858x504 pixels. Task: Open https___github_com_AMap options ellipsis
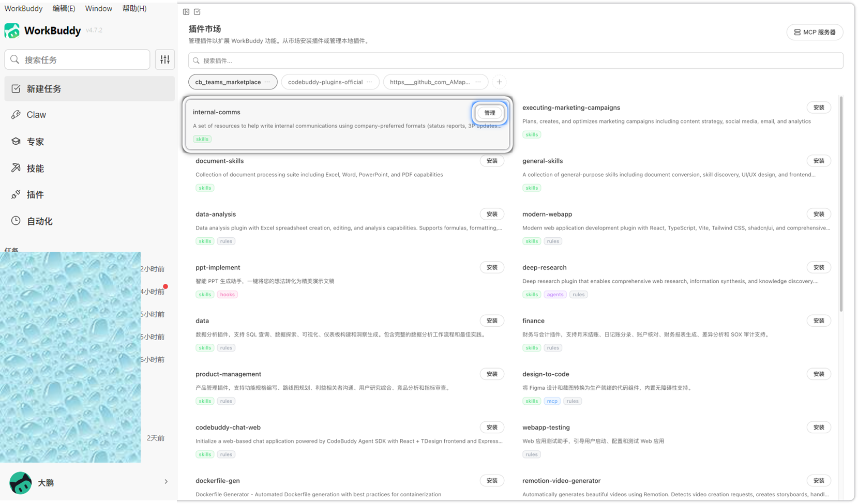coord(478,82)
